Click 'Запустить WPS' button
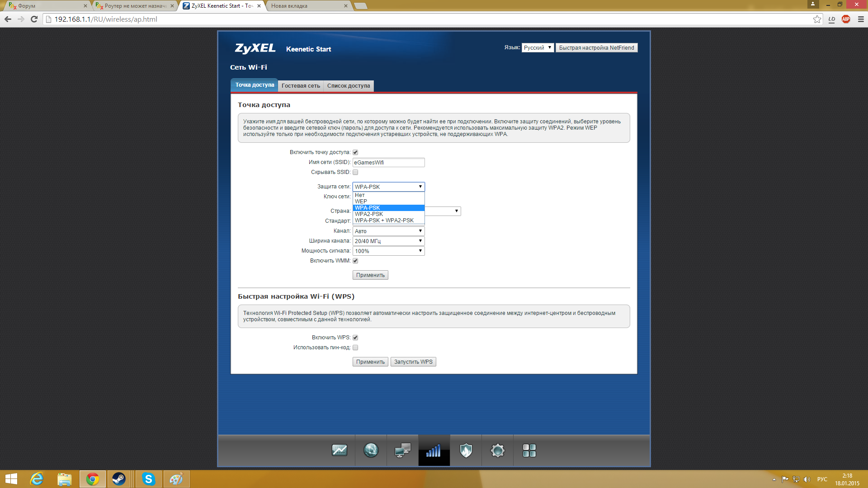868x488 pixels. click(x=413, y=362)
